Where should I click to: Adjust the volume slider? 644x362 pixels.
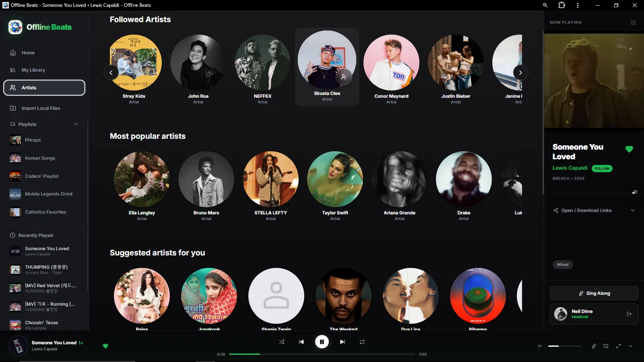click(565, 346)
